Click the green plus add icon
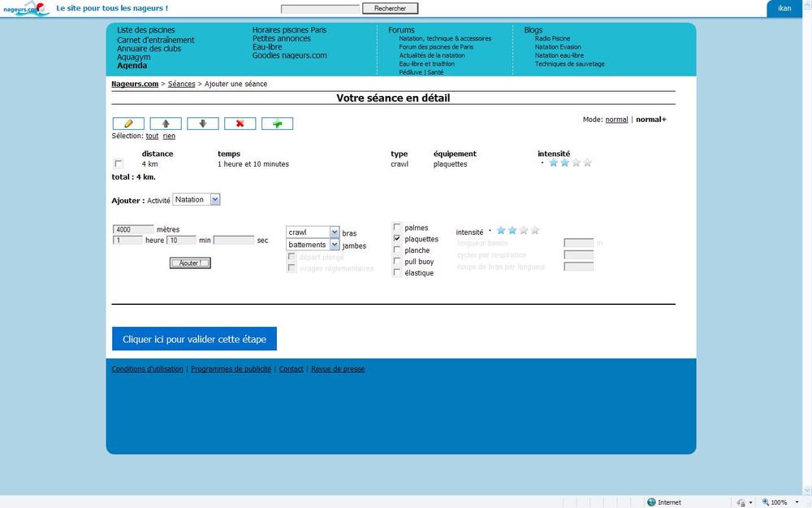This screenshot has width=812, height=508. 277,124
